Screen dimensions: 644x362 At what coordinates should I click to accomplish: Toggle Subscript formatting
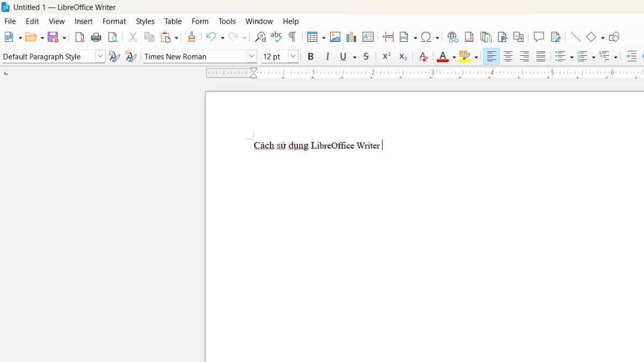(x=403, y=56)
